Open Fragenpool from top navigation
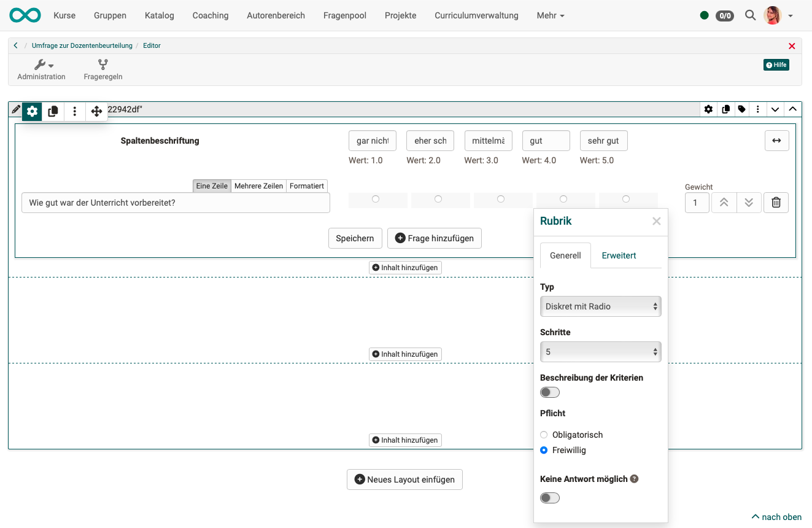This screenshot has width=812, height=528. point(345,15)
